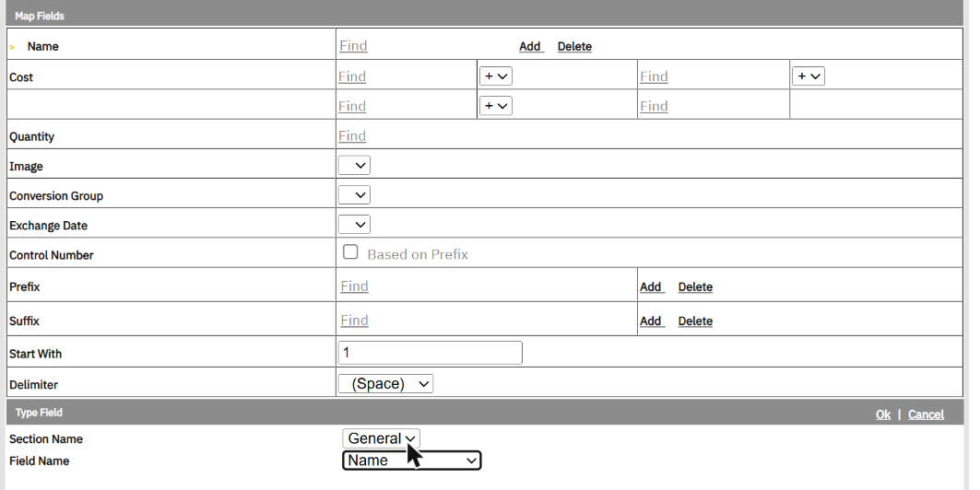Open the Delimiter (Space) dropdown
The image size is (980, 490).
[385, 384]
